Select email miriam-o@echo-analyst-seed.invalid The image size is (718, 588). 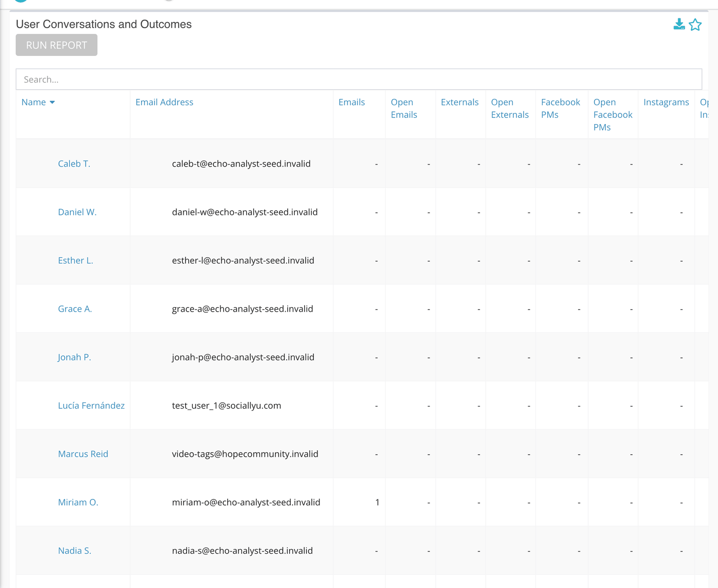[x=246, y=502]
